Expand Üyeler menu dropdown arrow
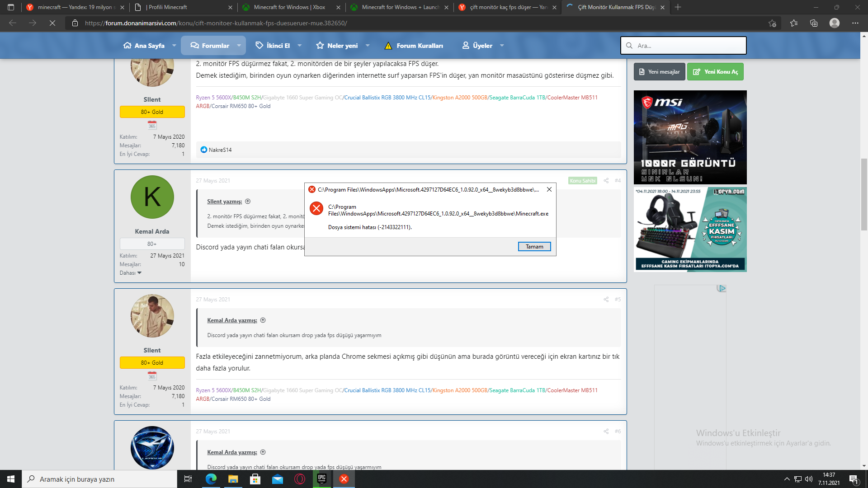 [x=502, y=46]
